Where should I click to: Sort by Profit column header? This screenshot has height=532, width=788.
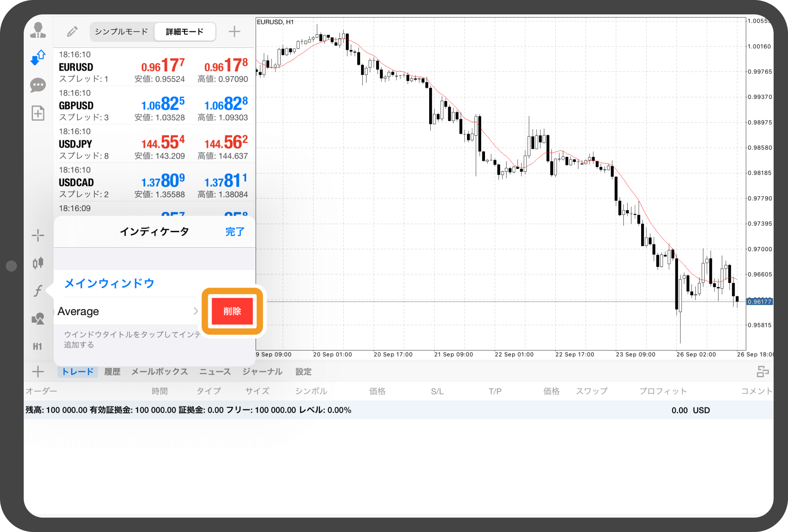(663, 391)
